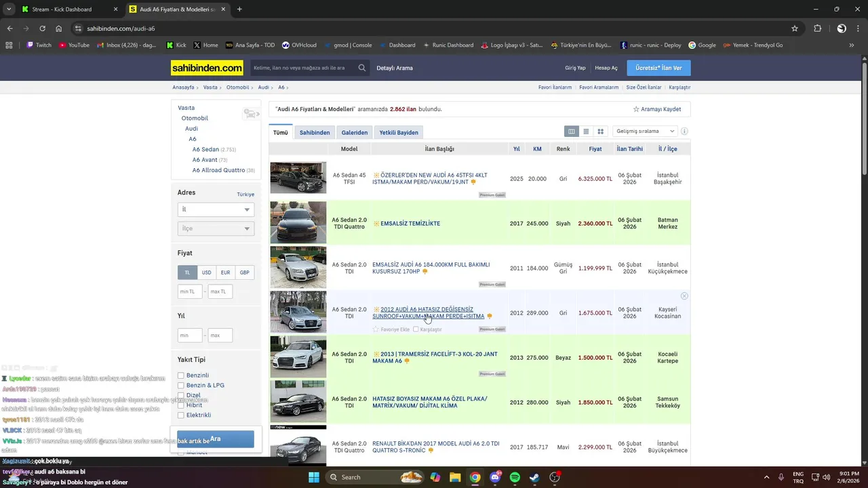Viewport: 868px width, 488px height.
Task: Open the Twitch bookmark
Action: pyautogui.click(x=39, y=45)
